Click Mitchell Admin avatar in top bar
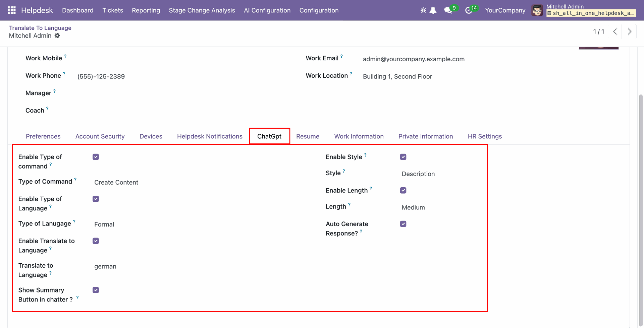The height and width of the screenshot is (328, 644). coord(537,10)
